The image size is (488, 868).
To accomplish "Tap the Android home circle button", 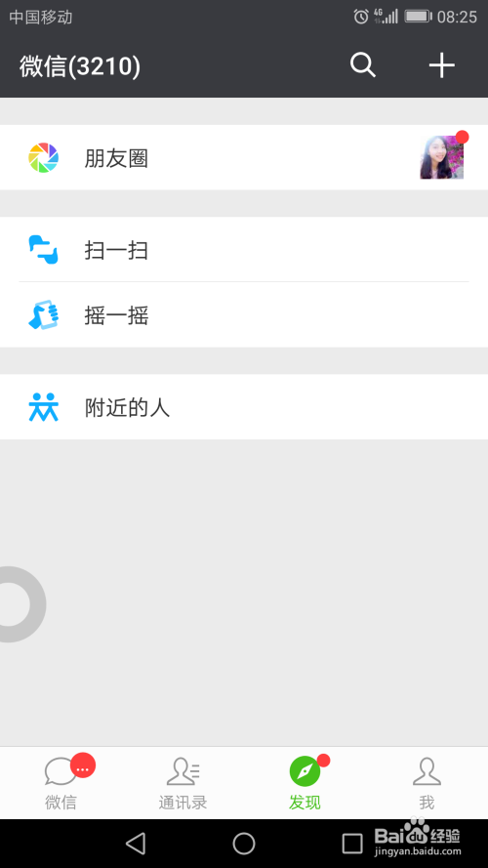I will pos(244,844).
